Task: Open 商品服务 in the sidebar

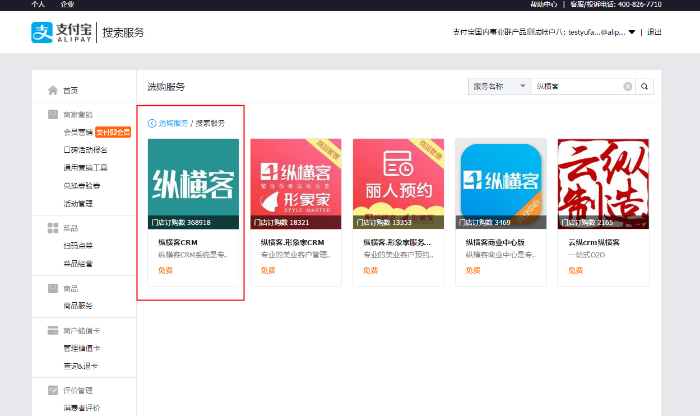Action: pos(78,306)
